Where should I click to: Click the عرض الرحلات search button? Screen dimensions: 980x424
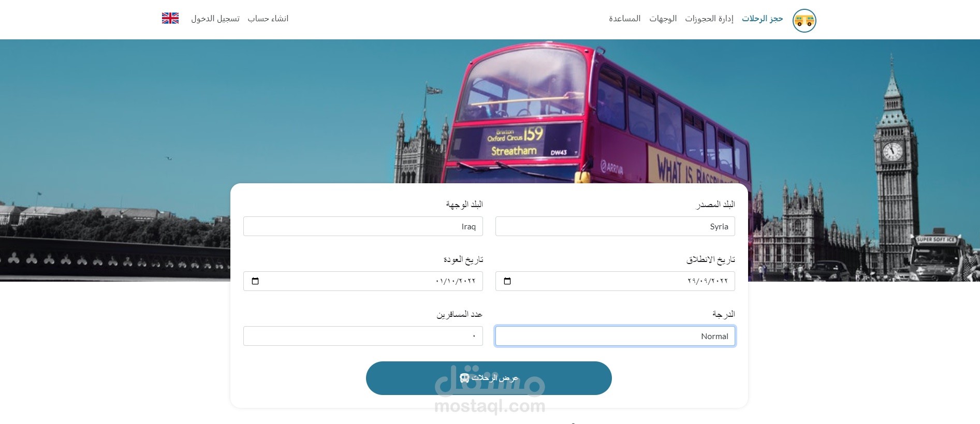[489, 378]
